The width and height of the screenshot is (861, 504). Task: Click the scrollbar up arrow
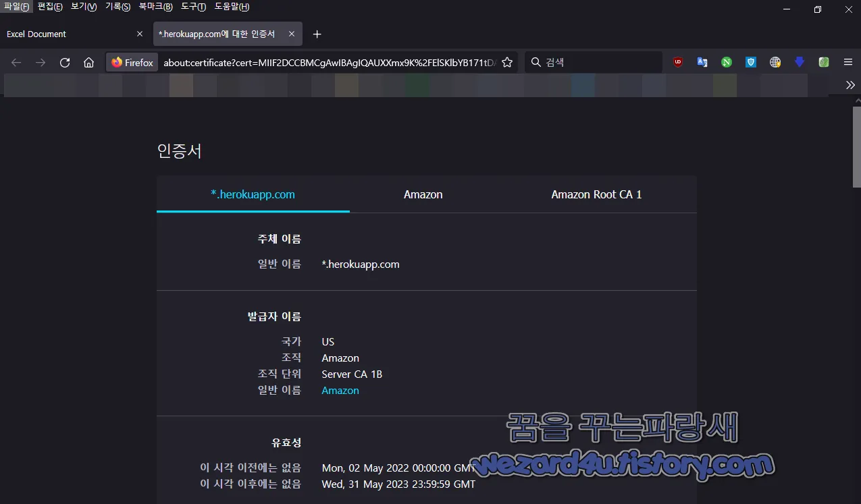click(x=857, y=101)
